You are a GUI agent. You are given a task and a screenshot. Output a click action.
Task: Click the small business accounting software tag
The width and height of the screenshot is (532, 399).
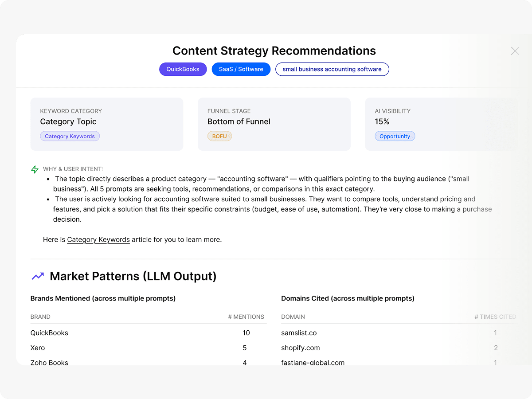(x=332, y=69)
